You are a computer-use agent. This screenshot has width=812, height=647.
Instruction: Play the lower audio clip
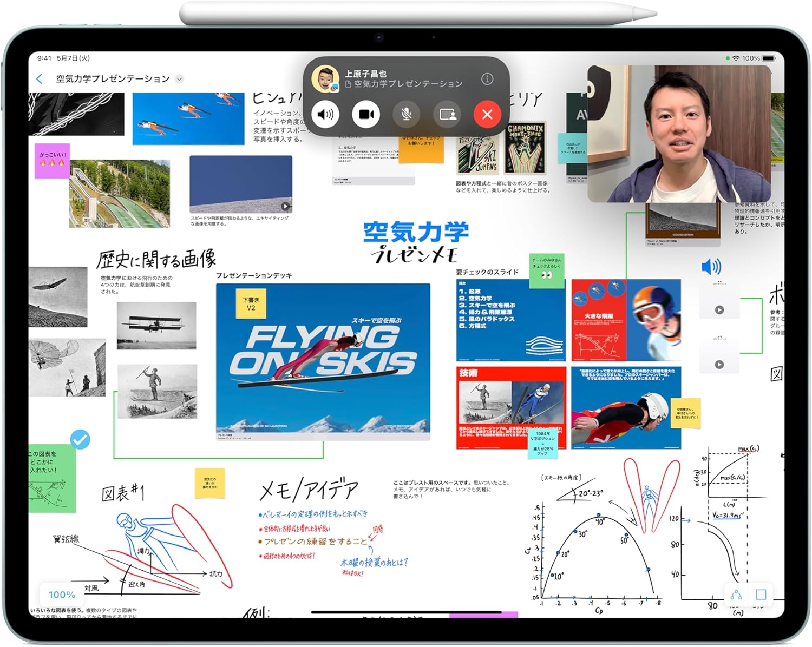click(719, 365)
